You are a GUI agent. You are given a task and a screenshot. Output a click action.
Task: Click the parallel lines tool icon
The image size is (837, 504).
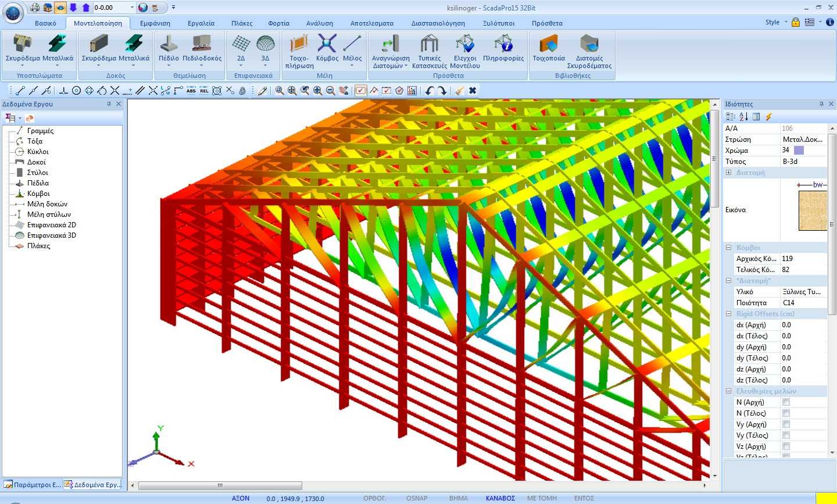[x=140, y=91]
